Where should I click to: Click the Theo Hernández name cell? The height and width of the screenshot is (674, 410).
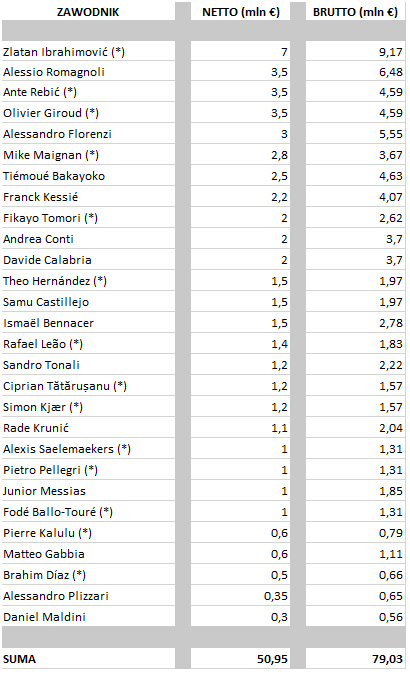(88, 281)
